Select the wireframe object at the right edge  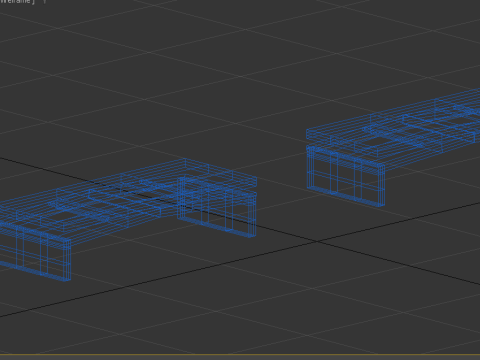pyautogui.click(x=393, y=148)
